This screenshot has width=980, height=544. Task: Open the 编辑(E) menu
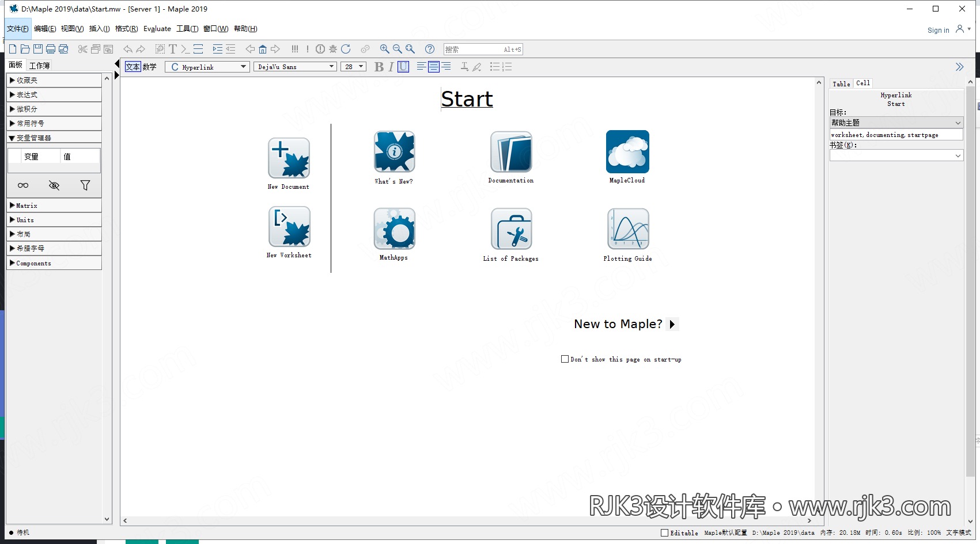[x=45, y=29]
